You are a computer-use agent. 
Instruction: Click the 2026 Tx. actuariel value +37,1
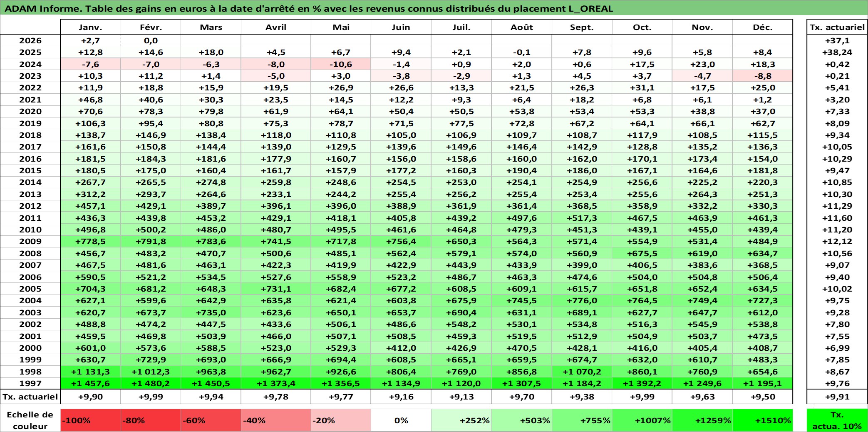(x=837, y=40)
